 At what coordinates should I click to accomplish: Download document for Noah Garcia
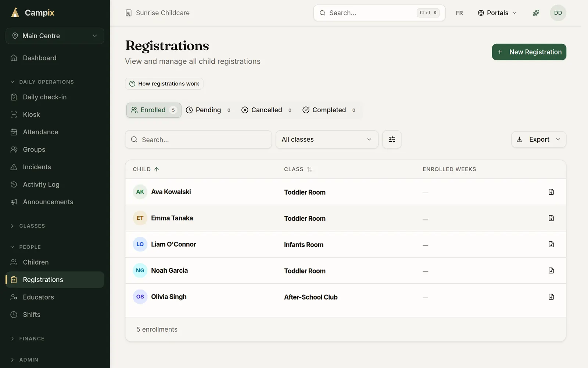(551, 270)
